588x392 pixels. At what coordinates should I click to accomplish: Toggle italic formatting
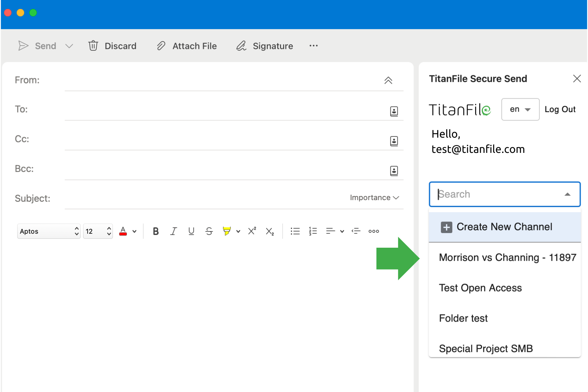pos(173,231)
